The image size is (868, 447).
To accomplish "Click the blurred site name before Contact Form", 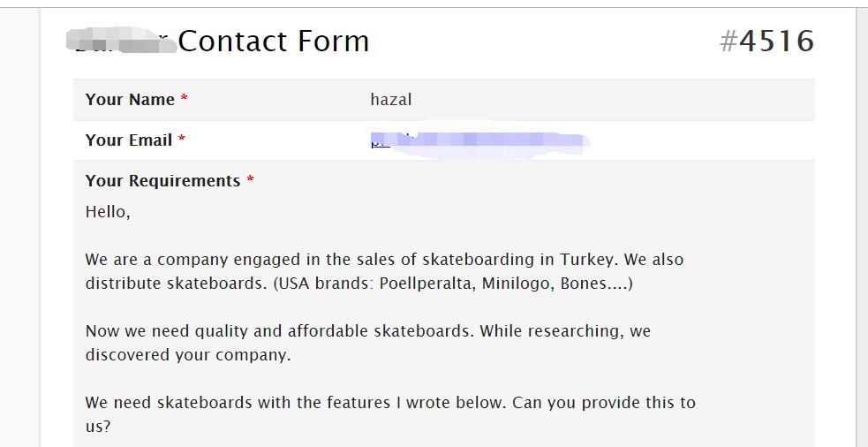I will (x=121, y=41).
